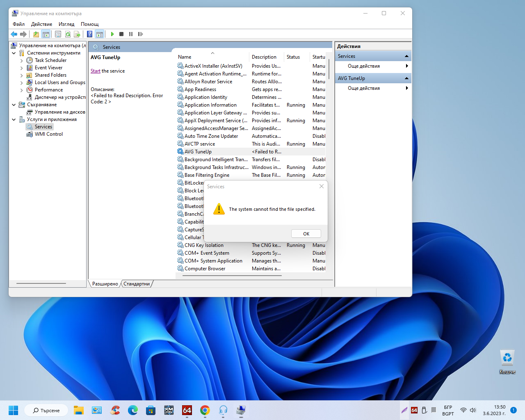Select Диспечер на устройства in the tree

[56, 97]
